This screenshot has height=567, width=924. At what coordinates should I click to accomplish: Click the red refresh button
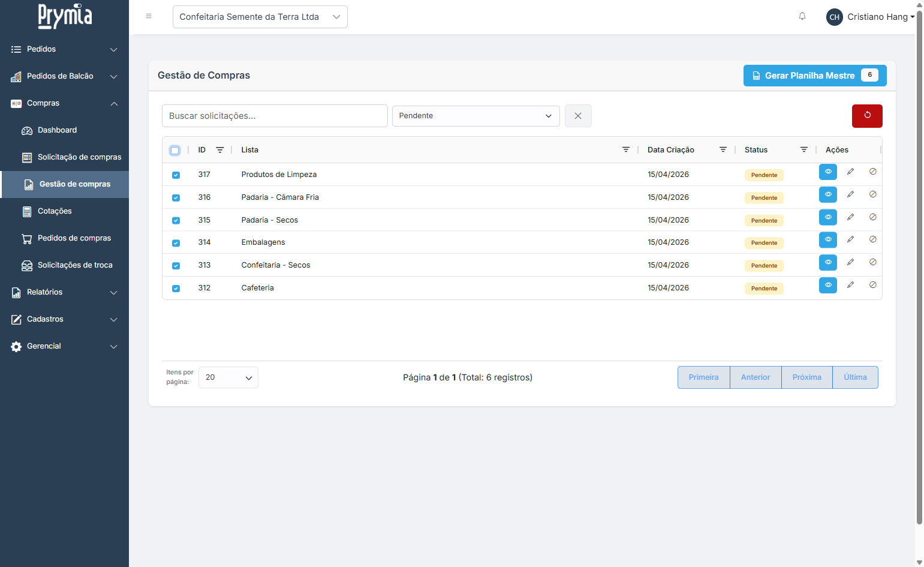[866, 116]
